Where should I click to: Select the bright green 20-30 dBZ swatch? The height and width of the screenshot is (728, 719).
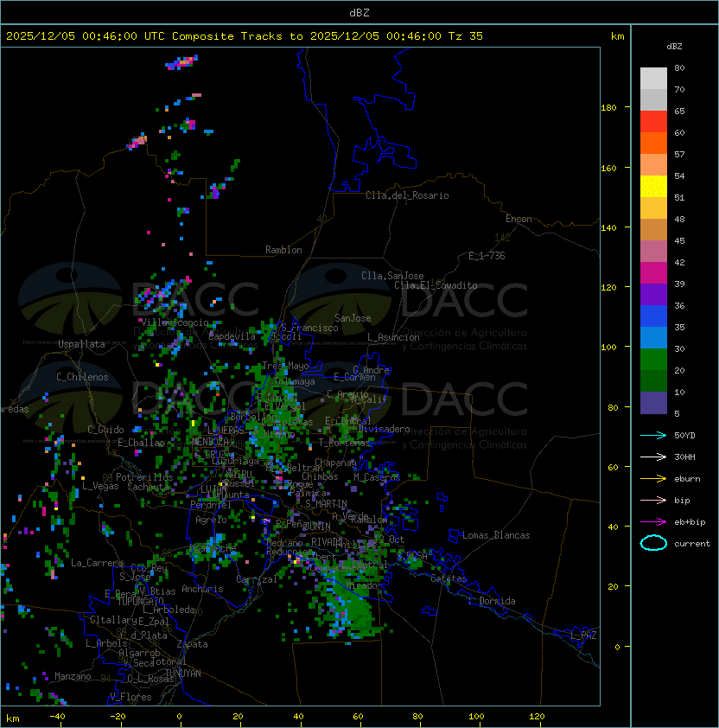point(653,360)
